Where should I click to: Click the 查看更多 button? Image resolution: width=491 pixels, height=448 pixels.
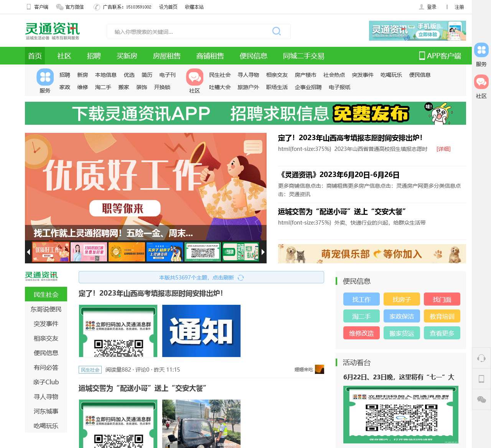442,333
